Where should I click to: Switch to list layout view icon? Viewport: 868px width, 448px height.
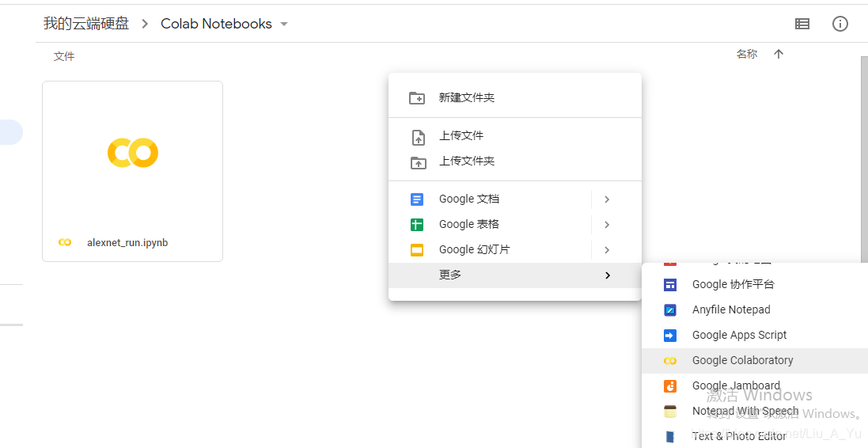802,24
